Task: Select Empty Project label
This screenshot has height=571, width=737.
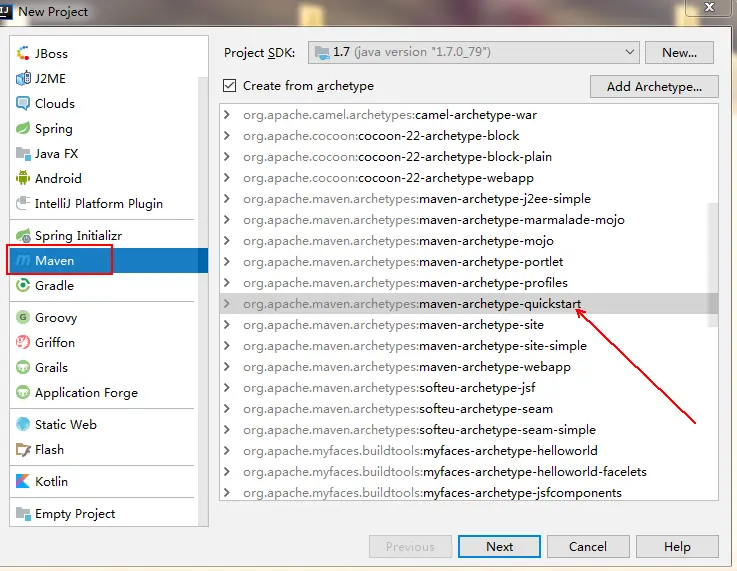Action: pyautogui.click(x=75, y=514)
